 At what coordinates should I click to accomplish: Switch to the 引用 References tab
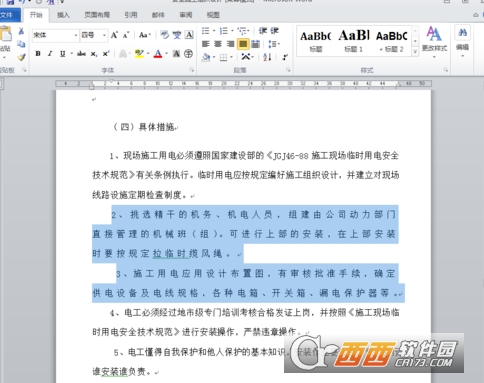click(x=131, y=15)
